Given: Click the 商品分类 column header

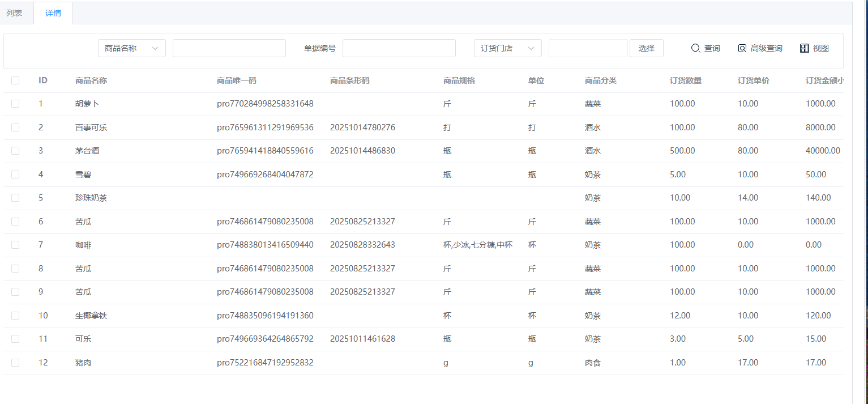Looking at the screenshot, I should [x=600, y=80].
